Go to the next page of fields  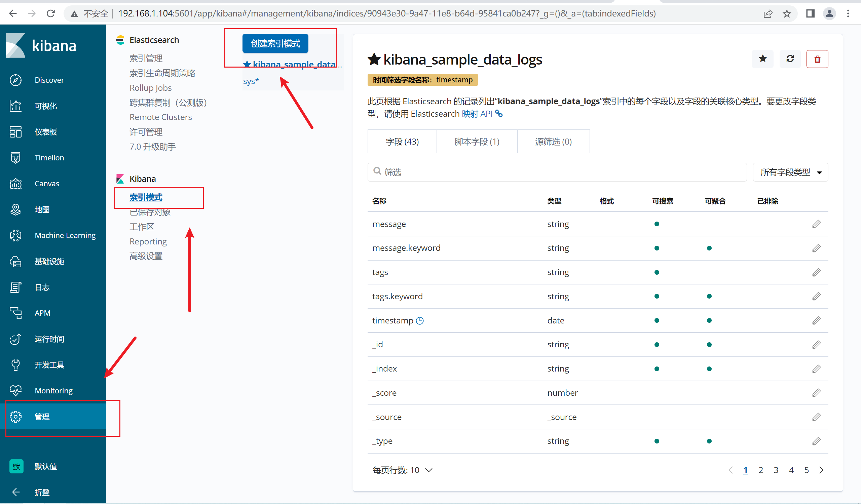[821, 470]
